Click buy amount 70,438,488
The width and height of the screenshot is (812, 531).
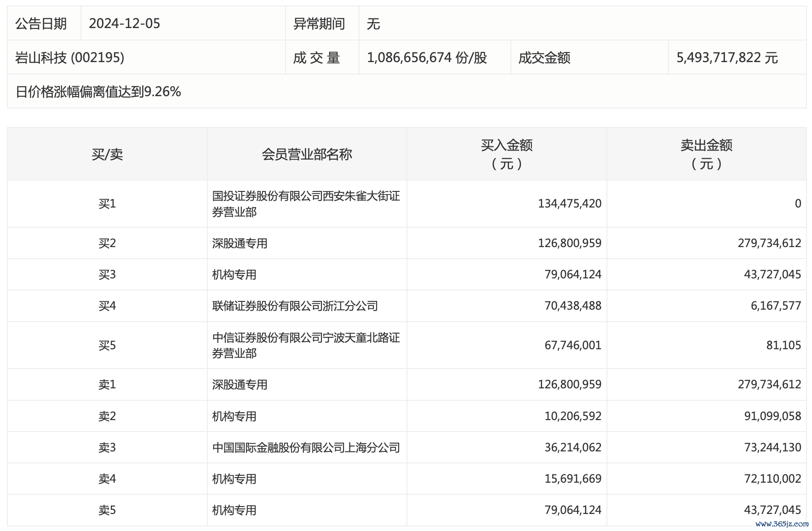[x=573, y=306]
